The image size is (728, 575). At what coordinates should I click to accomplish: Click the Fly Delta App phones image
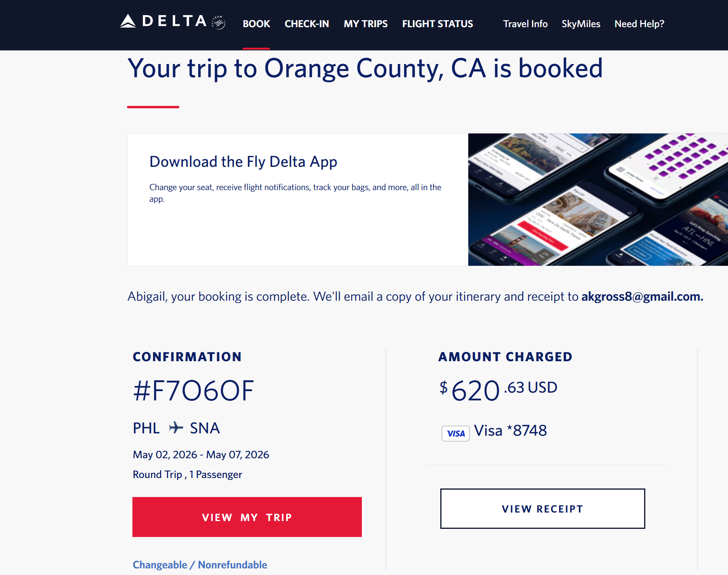(598, 199)
